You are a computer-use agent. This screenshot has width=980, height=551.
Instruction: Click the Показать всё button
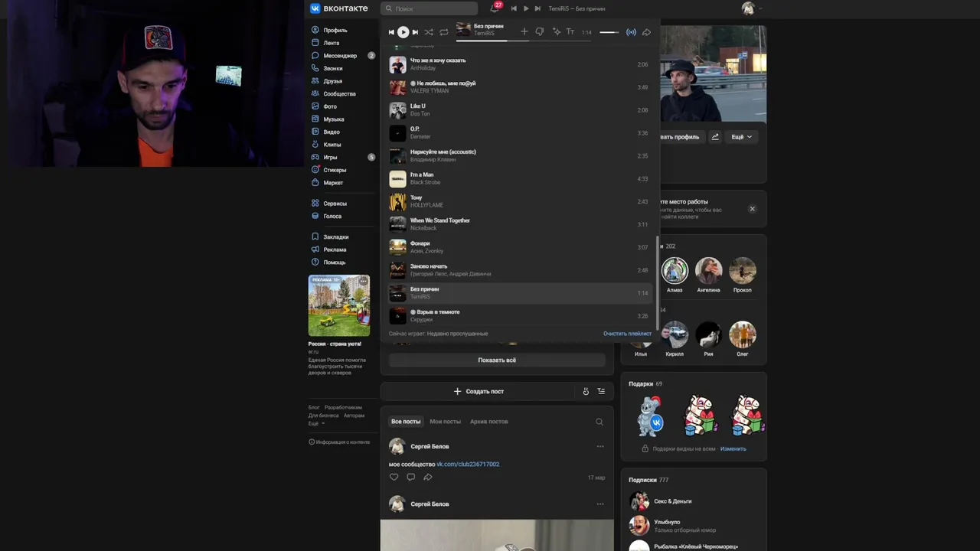[x=497, y=360]
